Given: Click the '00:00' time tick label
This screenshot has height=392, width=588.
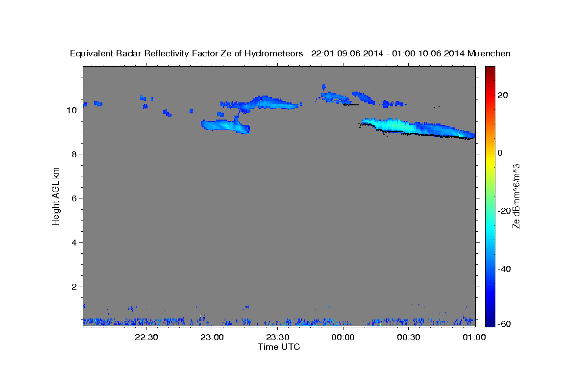Looking at the screenshot, I should pyautogui.click(x=343, y=337).
